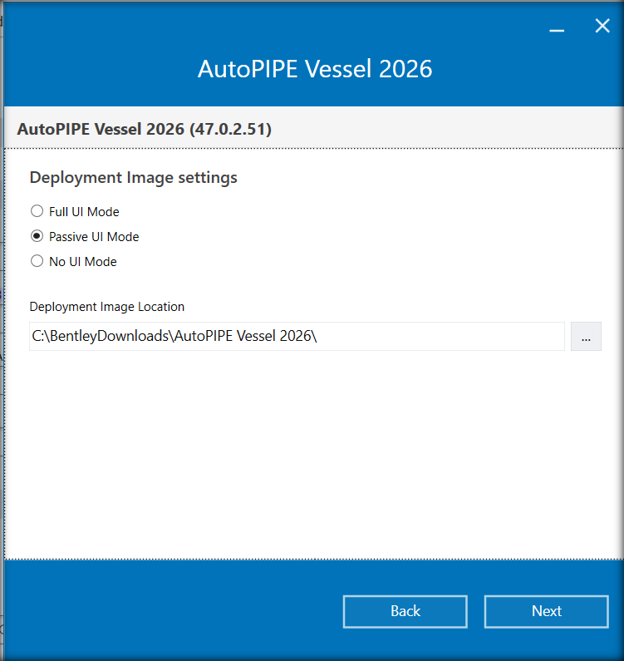Click the version header 'AutoPIPE Vessel 2026 (47.0.2.51)'
The image size is (624, 661).
(x=144, y=129)
